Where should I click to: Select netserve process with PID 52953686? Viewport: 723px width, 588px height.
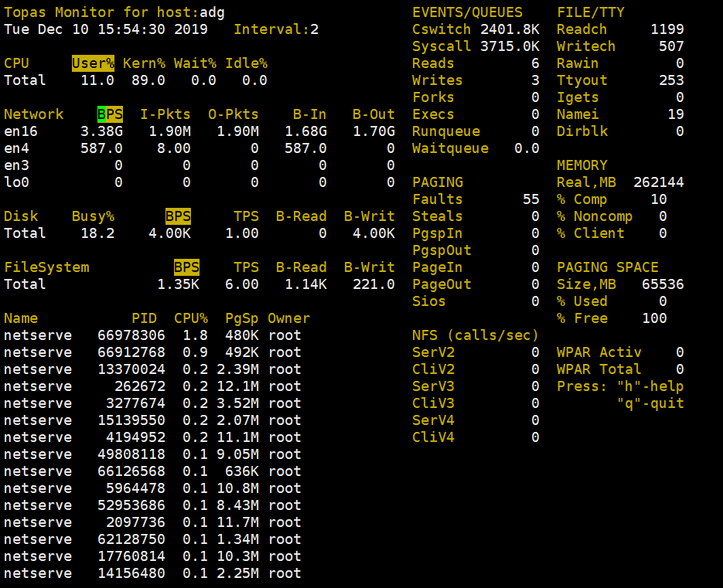(152, 506)
